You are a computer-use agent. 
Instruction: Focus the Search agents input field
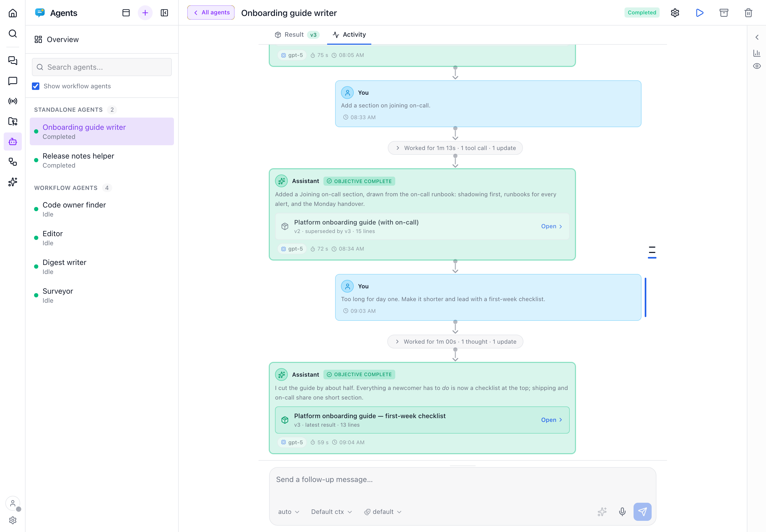(x=102, y=67)
